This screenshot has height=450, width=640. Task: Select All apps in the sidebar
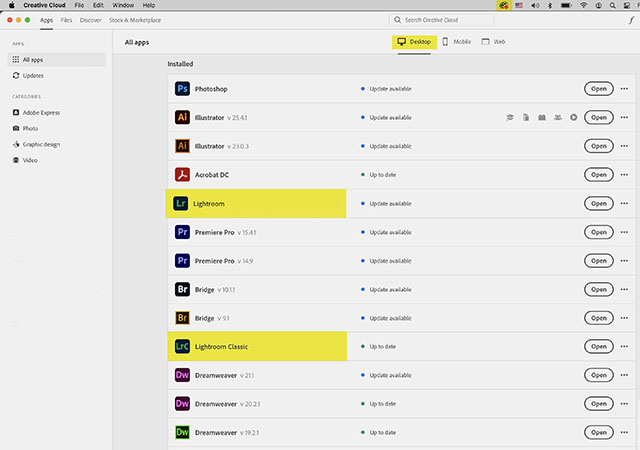pyautogui.click(x=57, y=60)
